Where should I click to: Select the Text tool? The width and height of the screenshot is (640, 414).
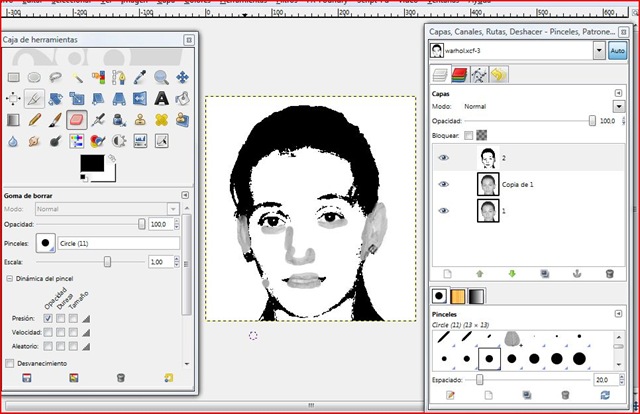[x=160, y=98]
